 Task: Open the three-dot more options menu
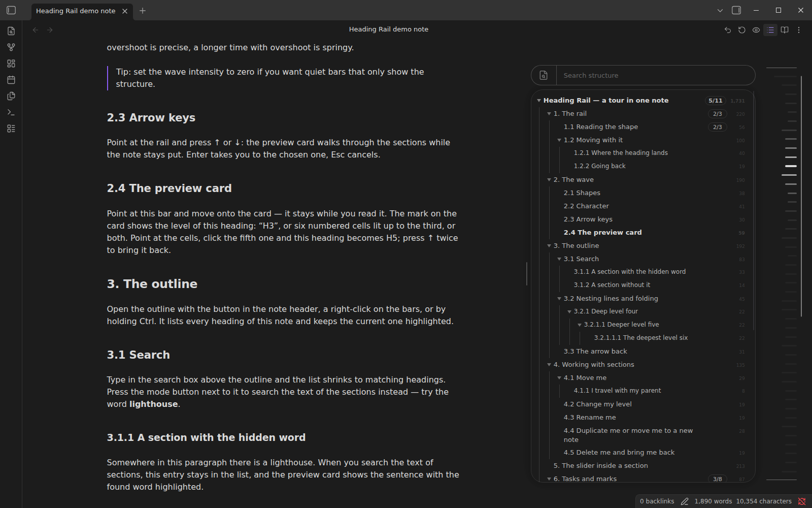(x=799, y=30)
